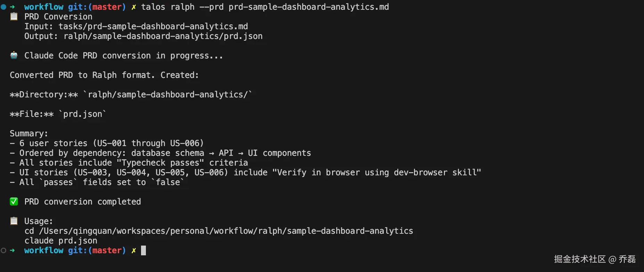
Task: Click the master branch name on bottom prompt
Action: pos(107,250)
